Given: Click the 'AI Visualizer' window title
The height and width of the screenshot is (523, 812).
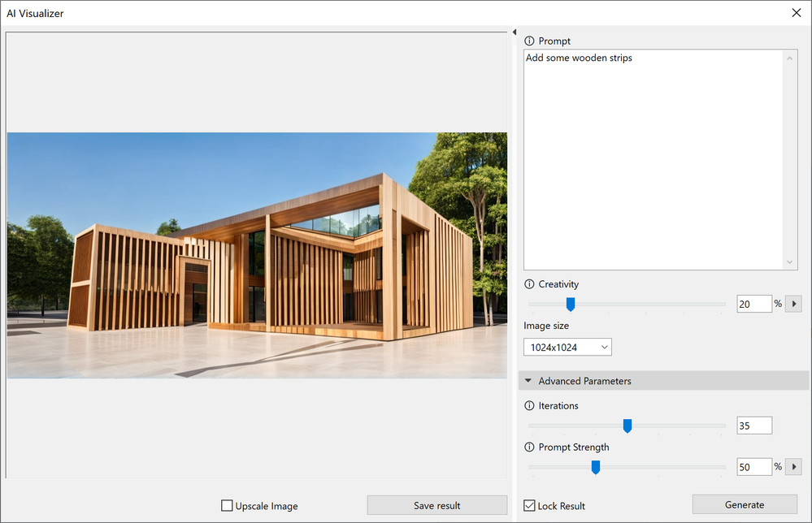Looking at the screenshot, I should click(35, 14).
